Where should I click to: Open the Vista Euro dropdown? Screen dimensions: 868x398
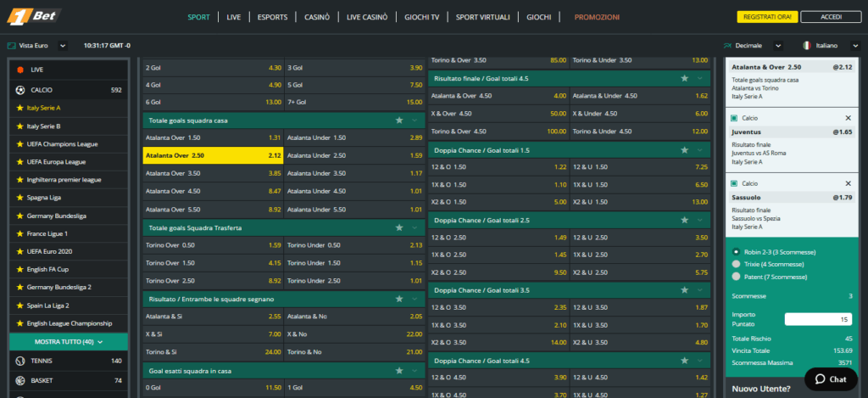[63, 46]
